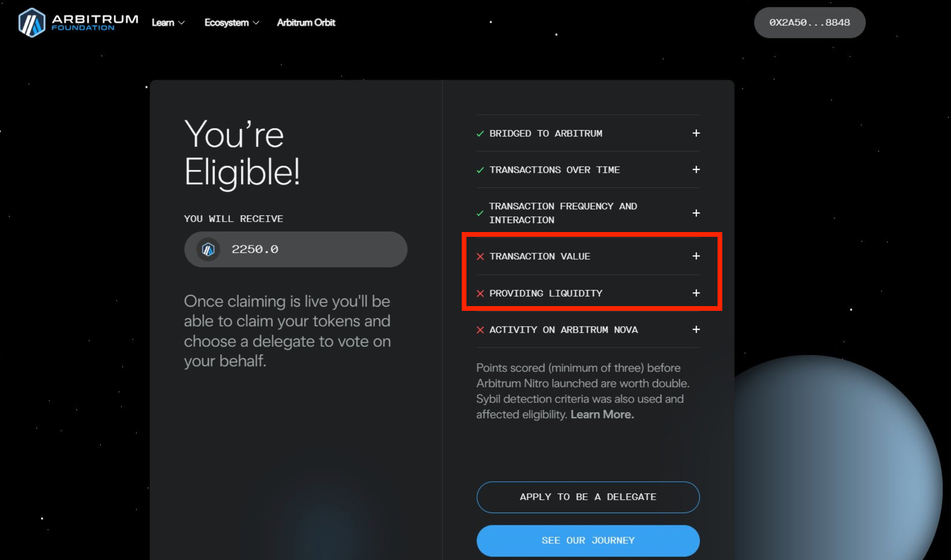Click the green checkmark beside Transactions Over Time
The image size is (951, 560).
[480, 170]
